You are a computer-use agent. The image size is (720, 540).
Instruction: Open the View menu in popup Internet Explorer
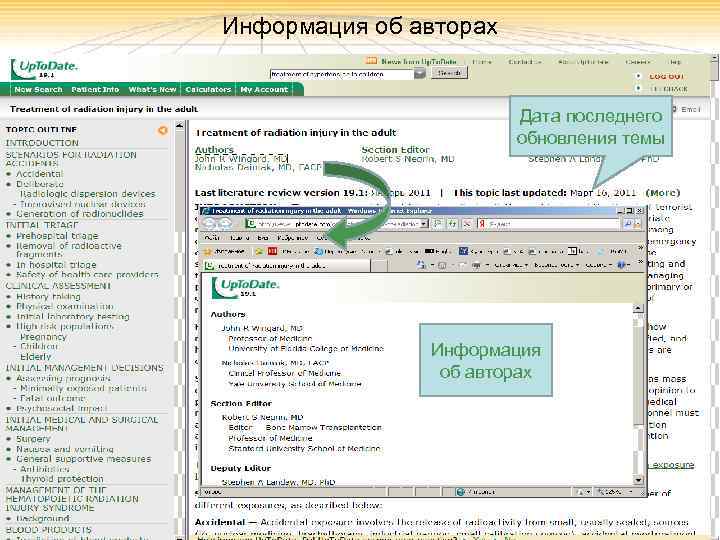tap(263, 237)
